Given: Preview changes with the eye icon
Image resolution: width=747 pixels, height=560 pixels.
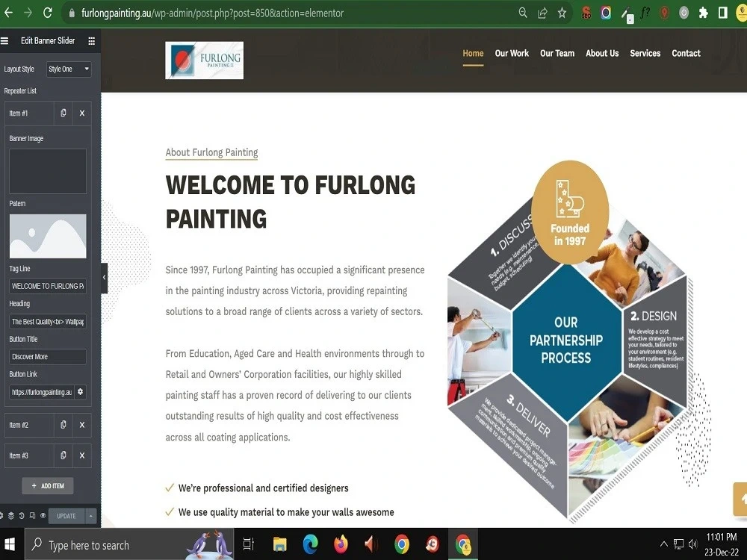Looking at the screenshot, I should point(43,516).
